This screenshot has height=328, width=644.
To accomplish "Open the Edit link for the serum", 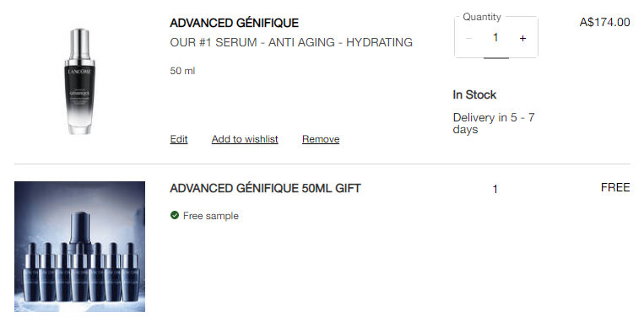I will 179,139.
